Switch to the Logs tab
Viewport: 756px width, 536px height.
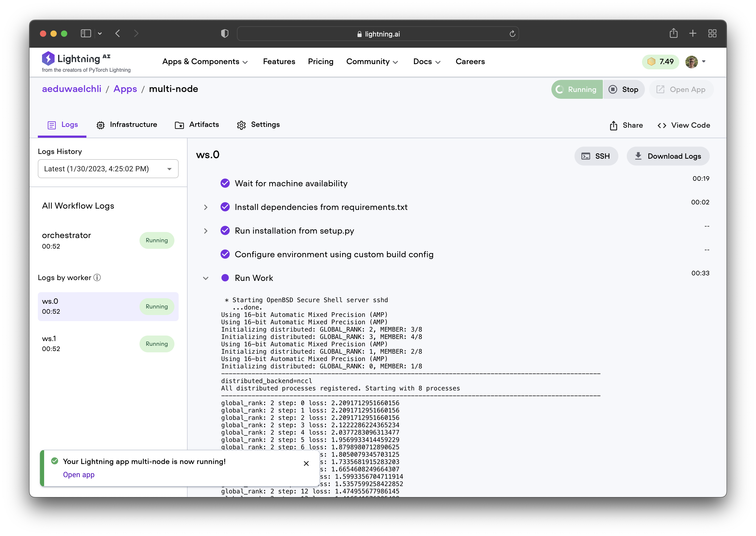(x=62, y=125)
